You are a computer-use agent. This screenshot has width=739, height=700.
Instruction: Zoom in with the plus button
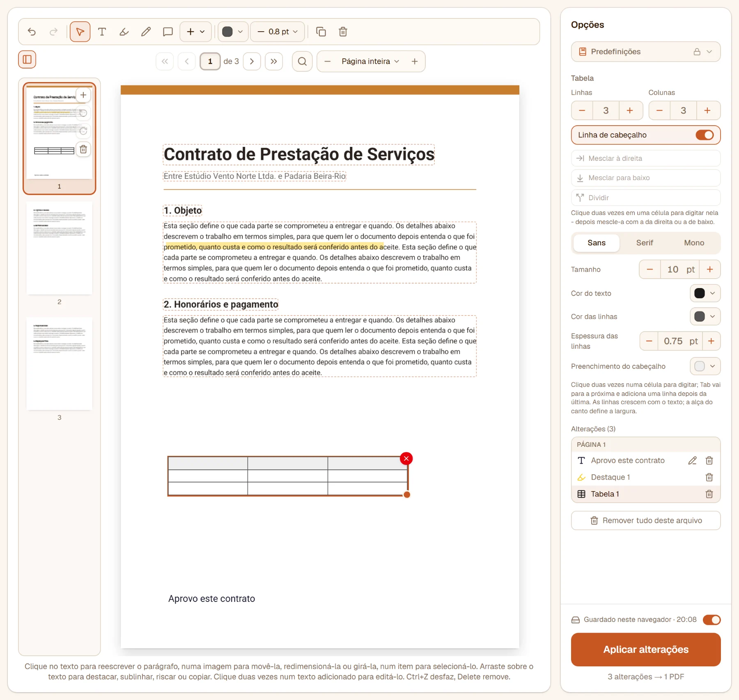point(415,61)
